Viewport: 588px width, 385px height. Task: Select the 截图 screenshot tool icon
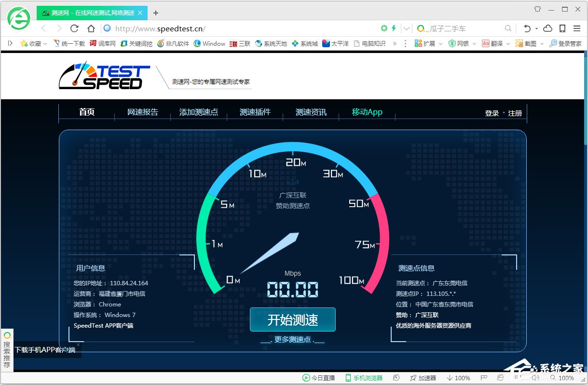[x=519, y=43]
